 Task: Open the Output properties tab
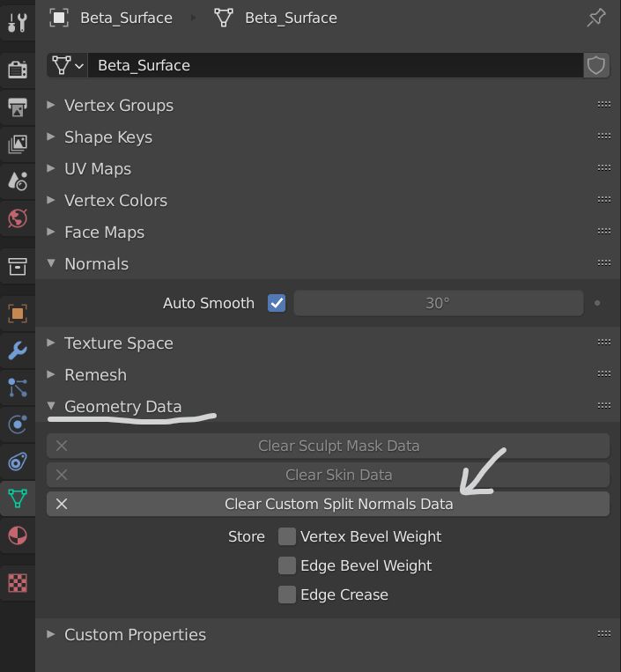[x=18, y=108]
